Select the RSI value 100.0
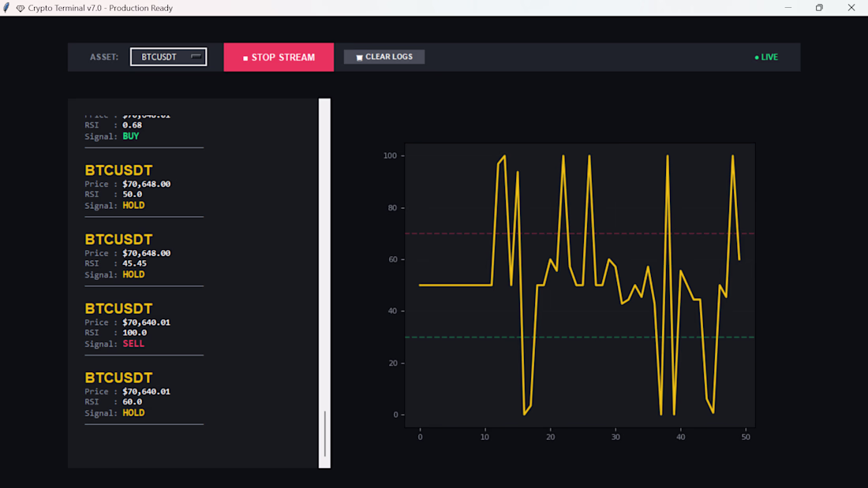This screenshot has width=868, height=488. pos(134,333)
